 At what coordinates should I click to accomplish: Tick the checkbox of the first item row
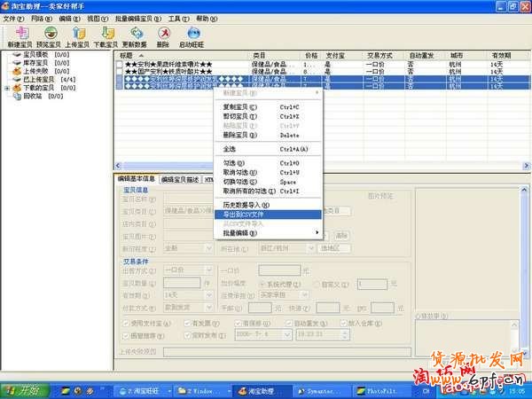coord(120,64)
